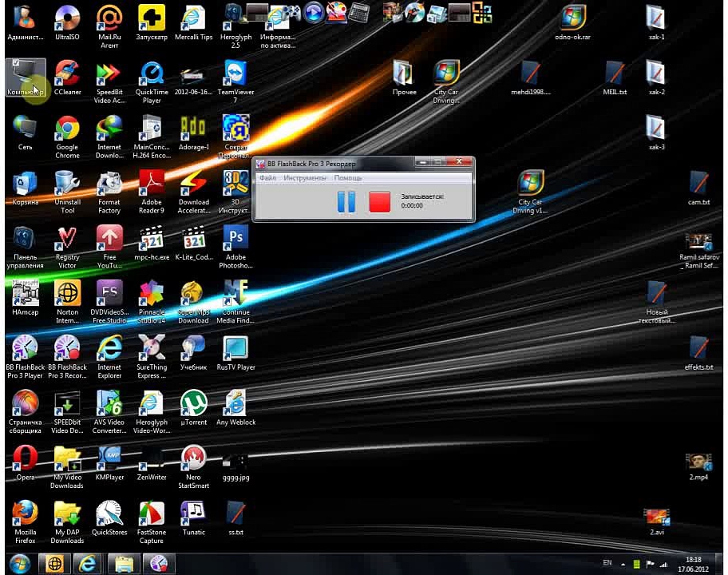Screen dimensions: 728x575
Task: Select the Tunatic icon
Action: tap(194, 519)
